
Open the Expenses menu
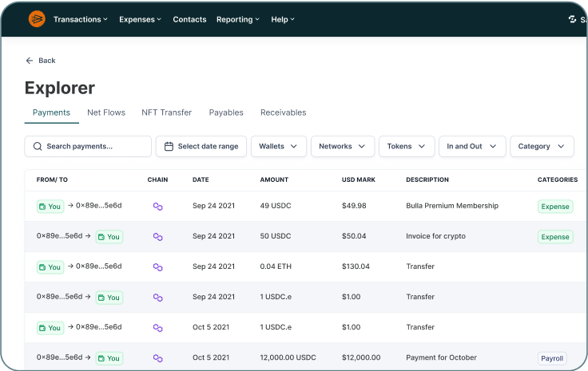[x=141, y=19]
